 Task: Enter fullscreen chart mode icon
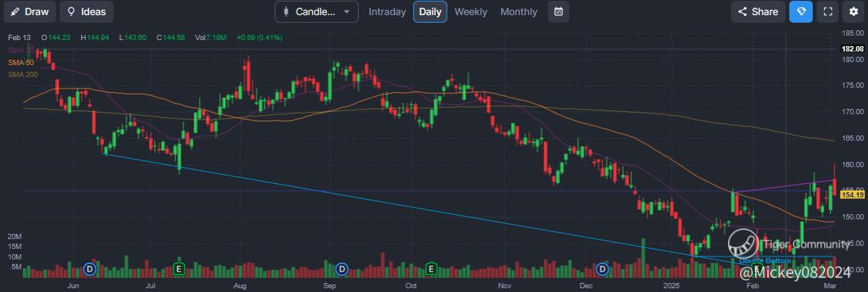coord(828,11)
